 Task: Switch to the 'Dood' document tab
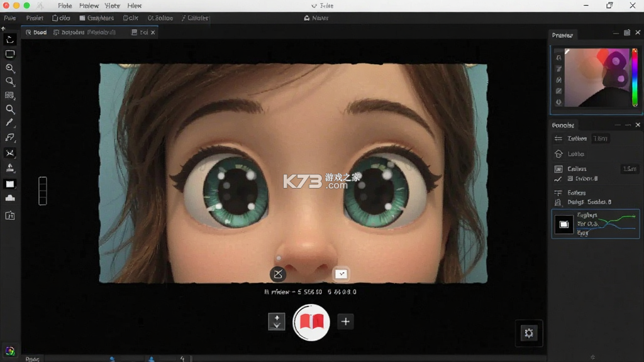[36, 33]
